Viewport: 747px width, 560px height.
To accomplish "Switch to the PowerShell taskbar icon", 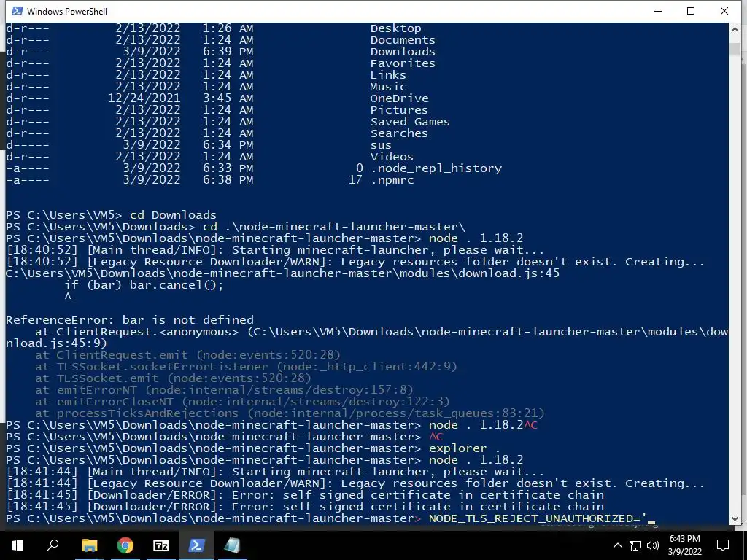I will coord(196,545).
